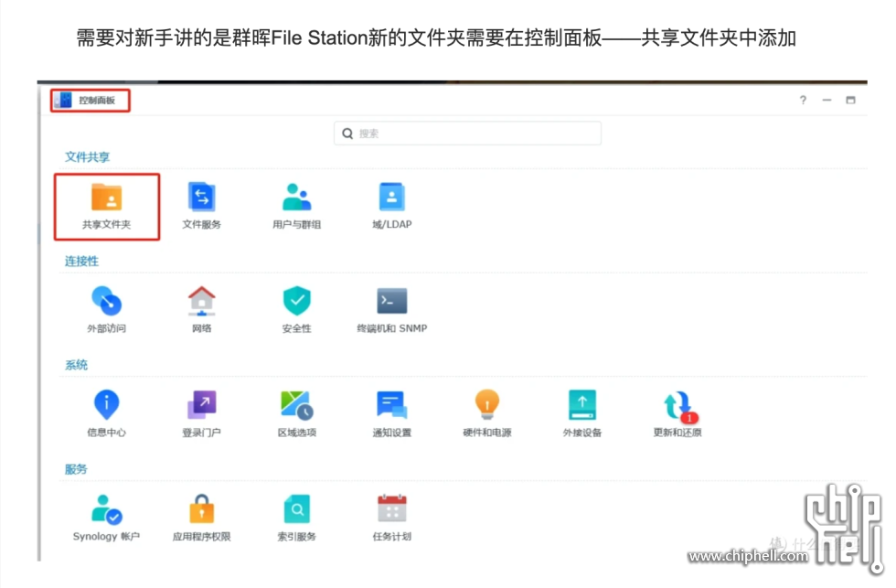This screenshot has height=588, width=896.
Task: Open the 共享文件夹 shared folder icon
Action: point(106,198)
